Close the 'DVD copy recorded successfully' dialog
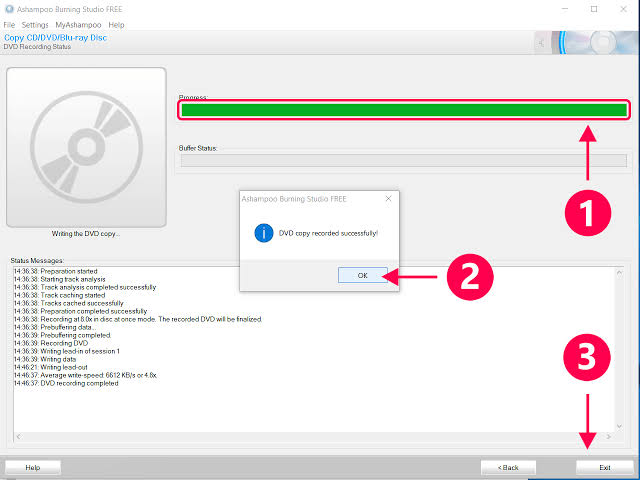This screenshot has height=480, width=640. pos(388,198)
